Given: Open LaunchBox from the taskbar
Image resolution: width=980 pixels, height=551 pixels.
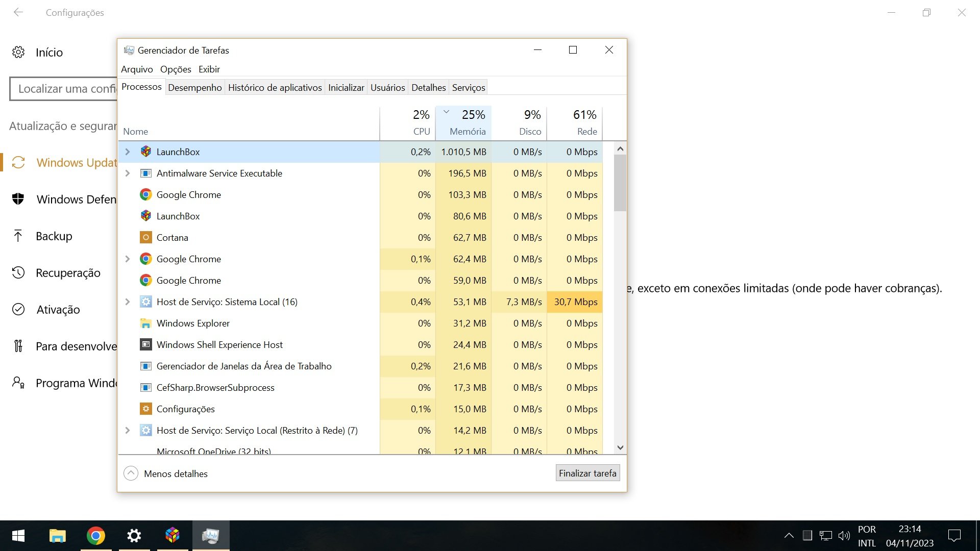Looking at the screenshot, I should (173, 536).
